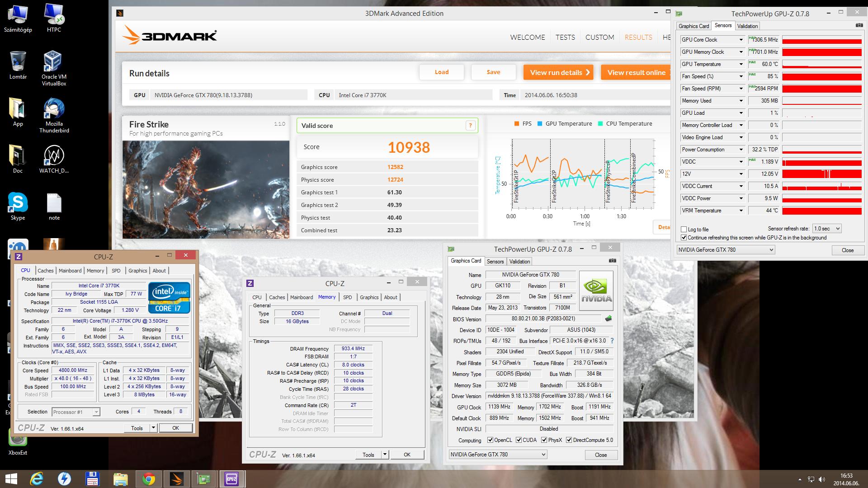
Task: Switch to the Caches tab in the CPU window
Action: coord(45,271)
